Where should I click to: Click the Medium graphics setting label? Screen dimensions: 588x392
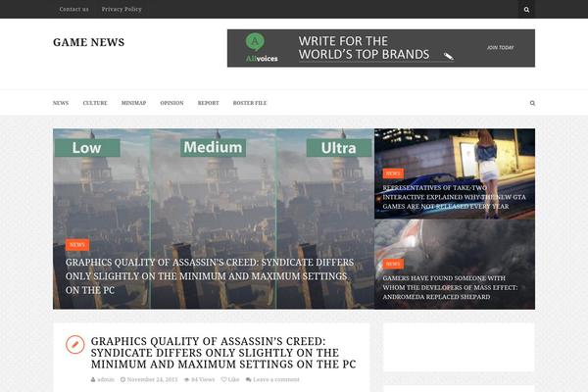pos(213,147)
